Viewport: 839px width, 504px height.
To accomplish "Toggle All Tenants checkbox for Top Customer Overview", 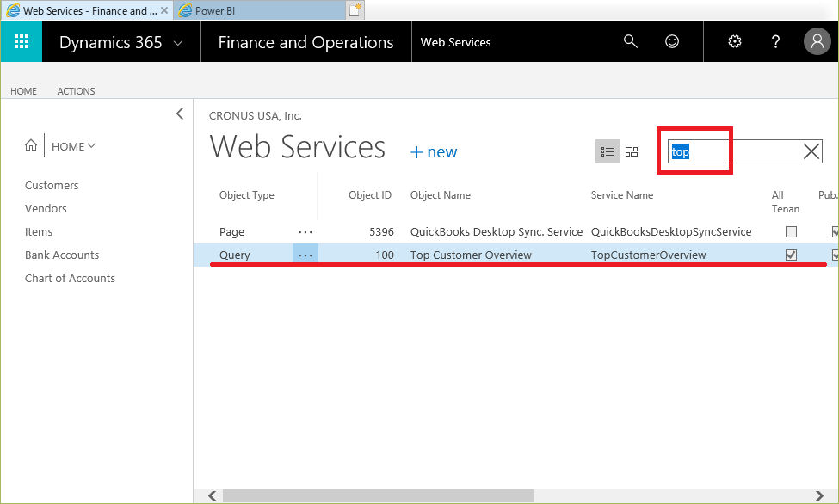I will pos(791,255).
